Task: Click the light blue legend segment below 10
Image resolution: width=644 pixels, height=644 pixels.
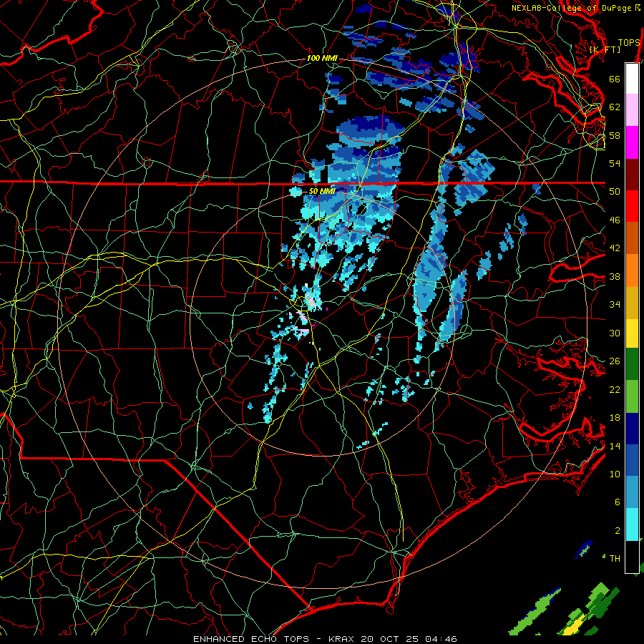Action: point(632,492)
